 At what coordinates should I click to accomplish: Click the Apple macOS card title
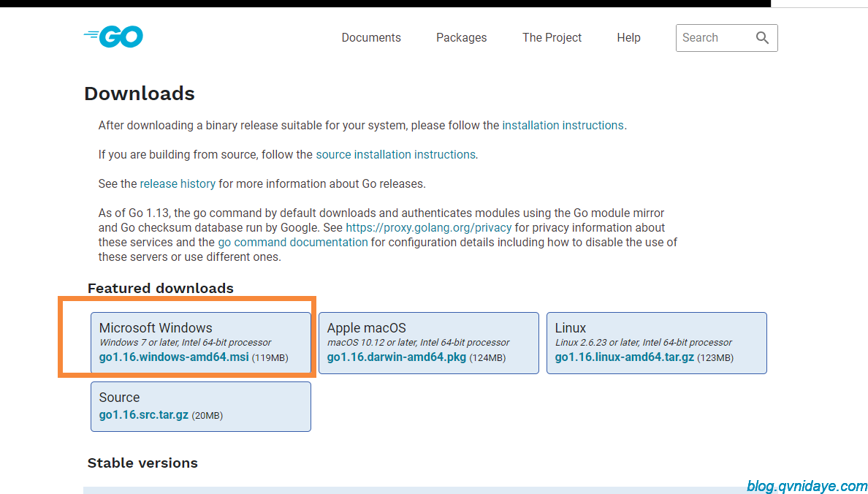coord(367,328)
